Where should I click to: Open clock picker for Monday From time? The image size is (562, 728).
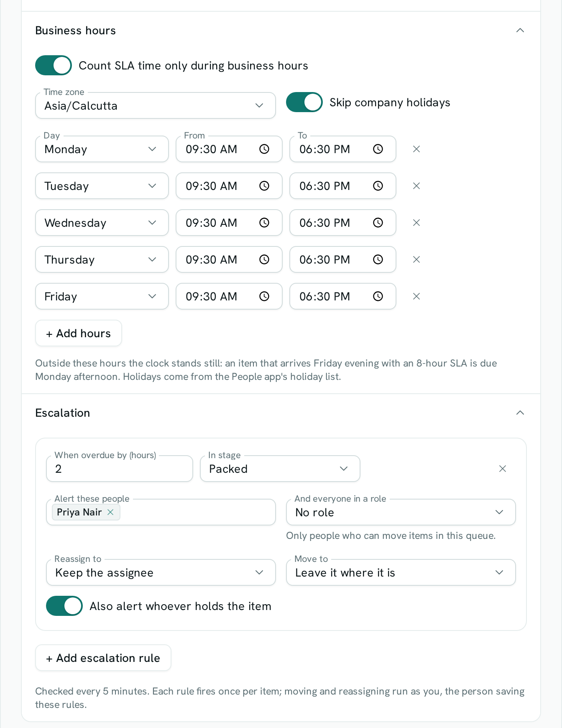tap(264, 149)
